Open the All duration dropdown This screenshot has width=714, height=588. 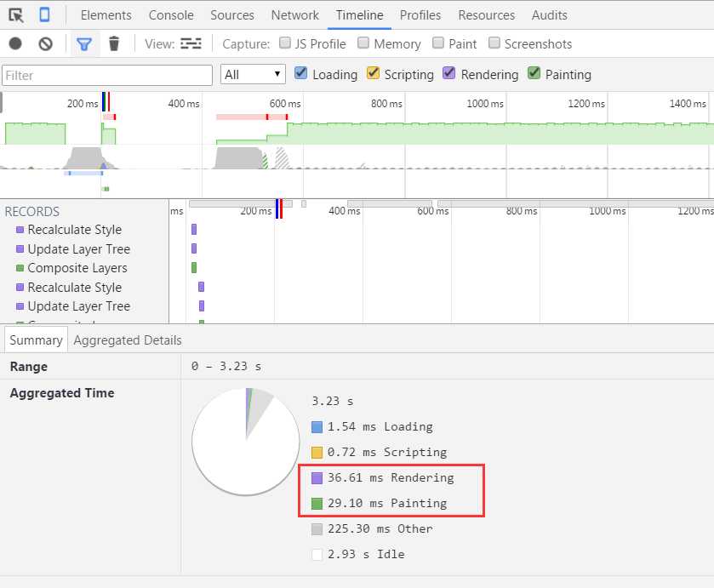pyautogui.click(x=253, y=74)
